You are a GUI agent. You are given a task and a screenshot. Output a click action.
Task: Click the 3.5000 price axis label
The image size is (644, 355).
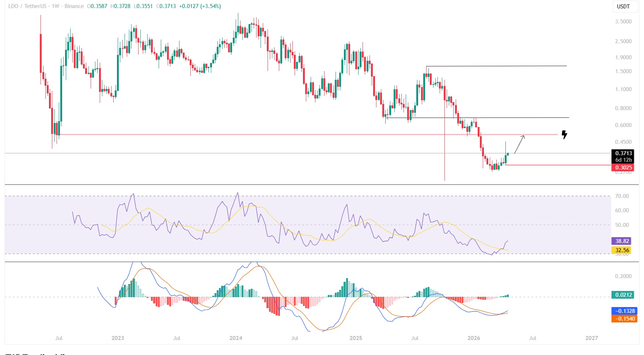coord(623,22)
